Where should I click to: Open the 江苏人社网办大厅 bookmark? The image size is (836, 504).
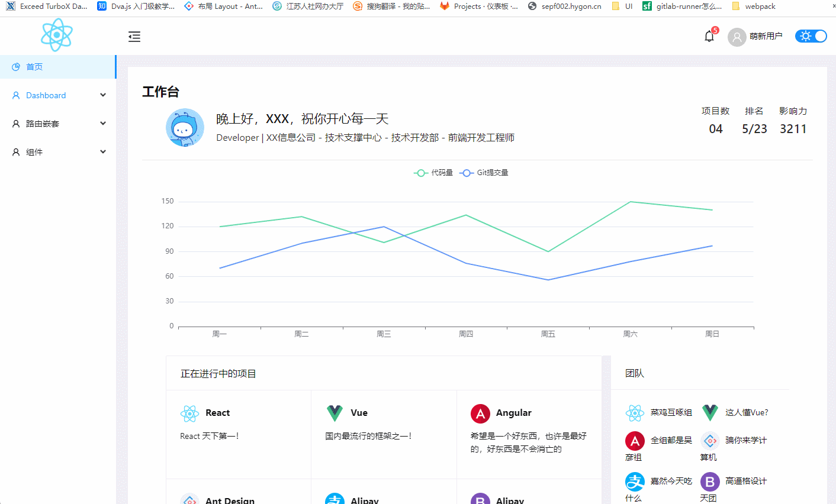coord(308,7)
